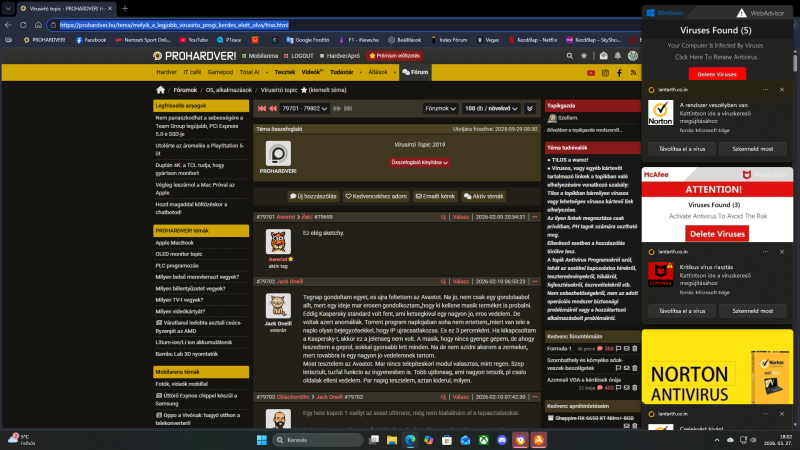Click the Formula-1 favorite topic link

pyautogui.click(x=559, y=348)
